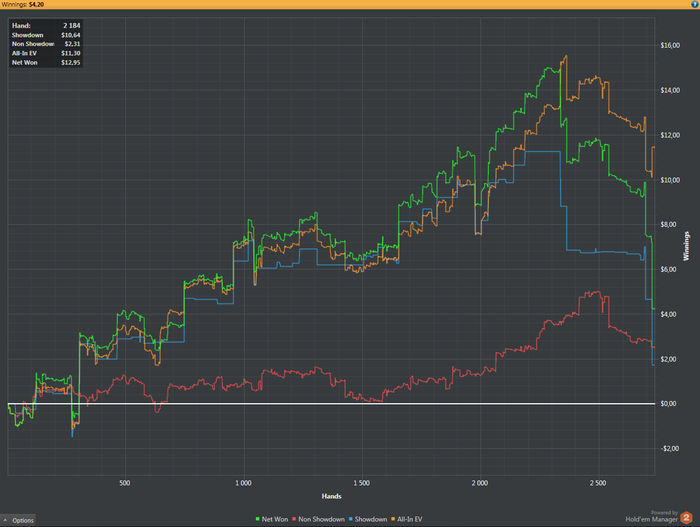Toggle the Net Won legend entry
Screen dimensions: 700x527
click(x=271, y=519)
